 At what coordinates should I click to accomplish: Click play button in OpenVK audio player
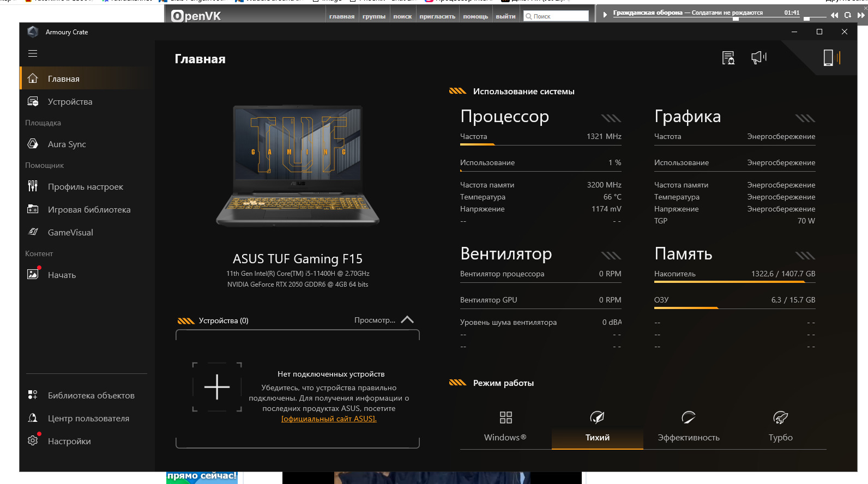605,15
